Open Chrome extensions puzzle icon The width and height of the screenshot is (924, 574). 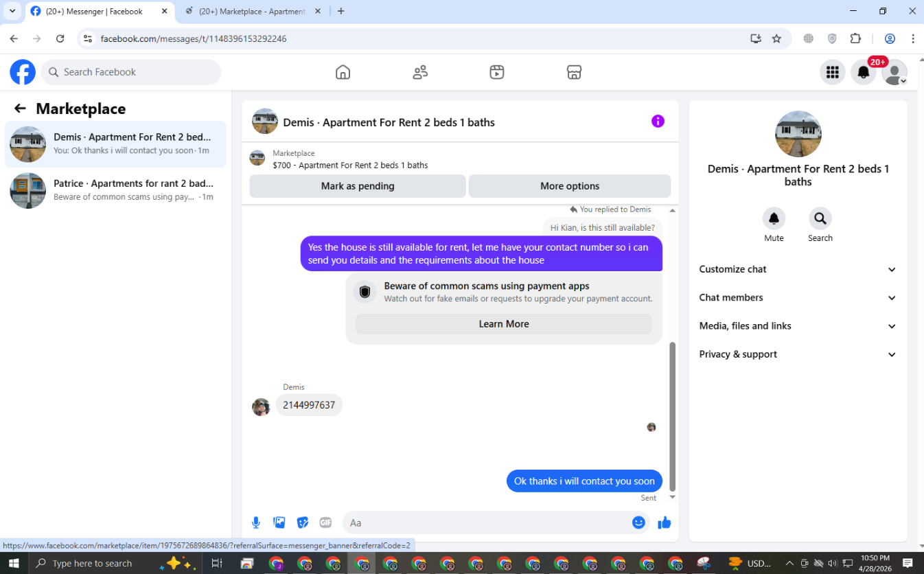[855, 39]
